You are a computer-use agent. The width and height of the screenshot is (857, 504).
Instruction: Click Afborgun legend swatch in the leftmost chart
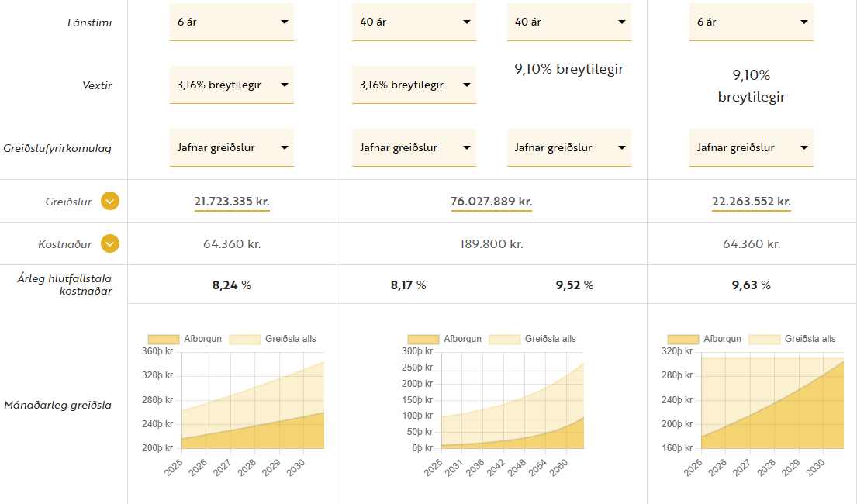163,339
